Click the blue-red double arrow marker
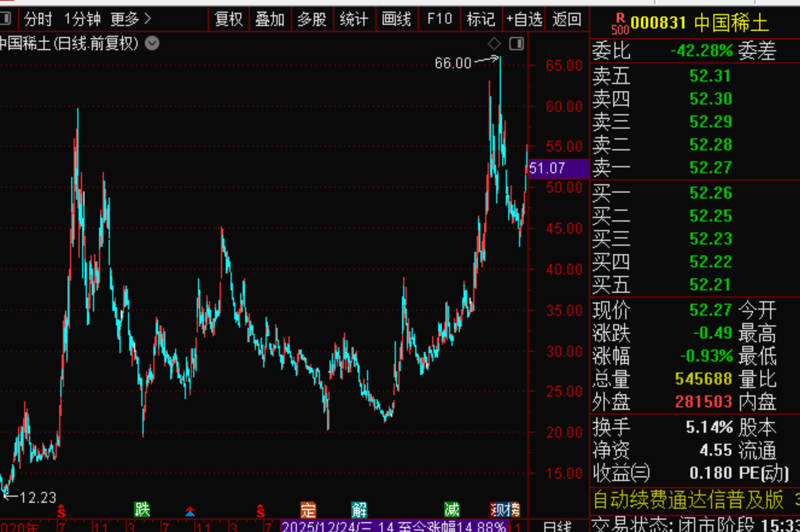This screenshot has height=532, width=800. pyautogui.click(x=190, y=511)
